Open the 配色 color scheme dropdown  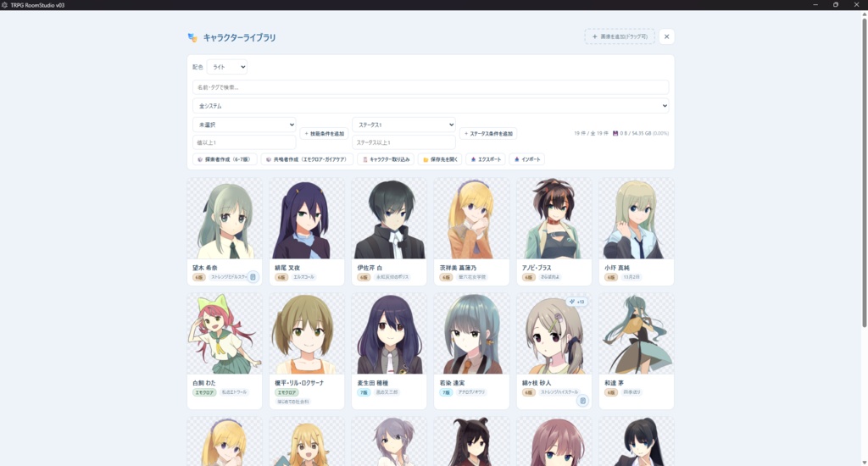coord(227,67)
